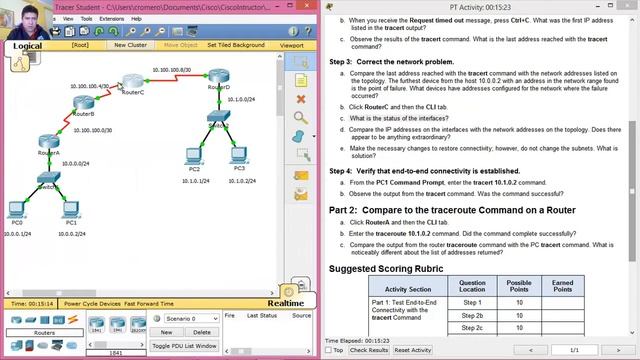640x360 pixels.
Task: Click RouterA in the topology
Action: click(x=49, y=141)
